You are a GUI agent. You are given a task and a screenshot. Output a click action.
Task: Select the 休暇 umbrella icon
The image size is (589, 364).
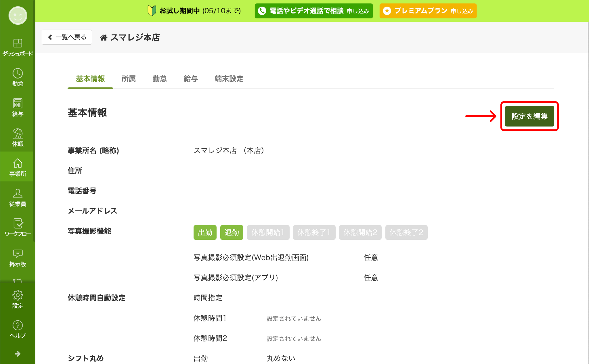pos(18,134)
